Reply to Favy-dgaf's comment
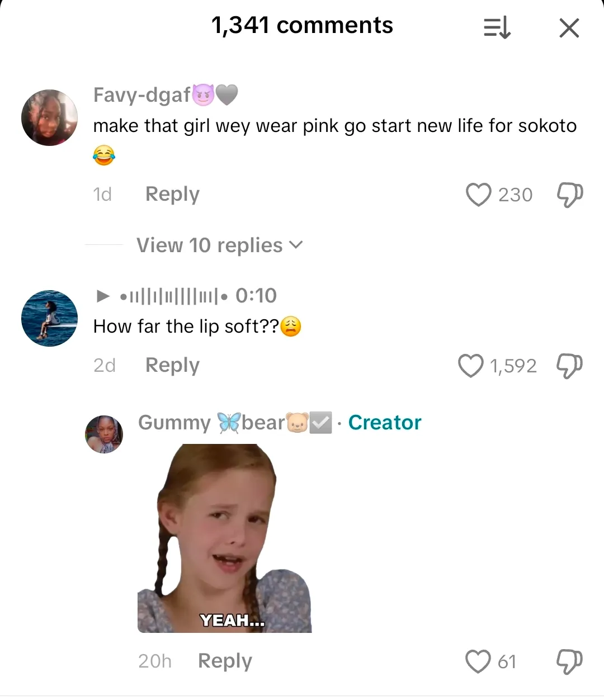604x700 pixels. click(x=172, y=194)
